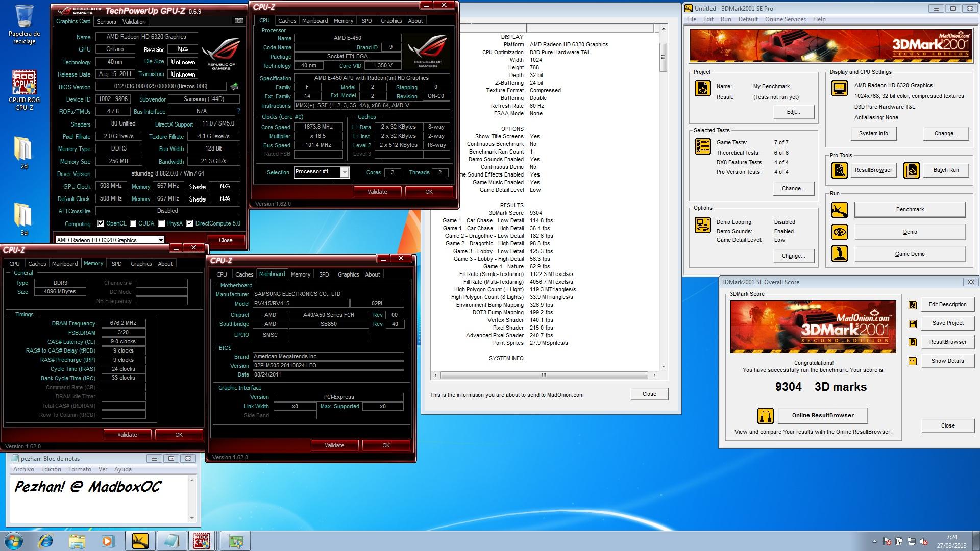Image resolution: width=980 pixels, height=551 pixels.
Task: Click the Display settings monitor icon
Action: coord(839,88)
